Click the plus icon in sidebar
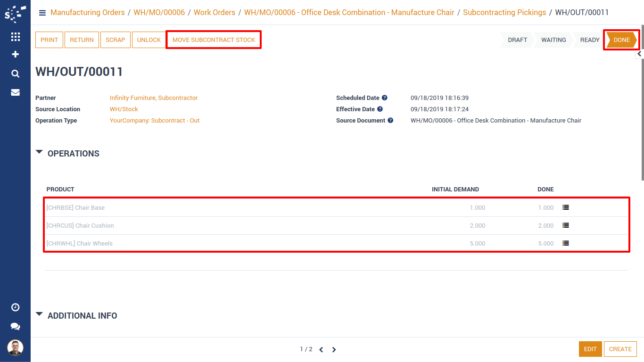The image size is (644, 362). (x=15, y=55)
